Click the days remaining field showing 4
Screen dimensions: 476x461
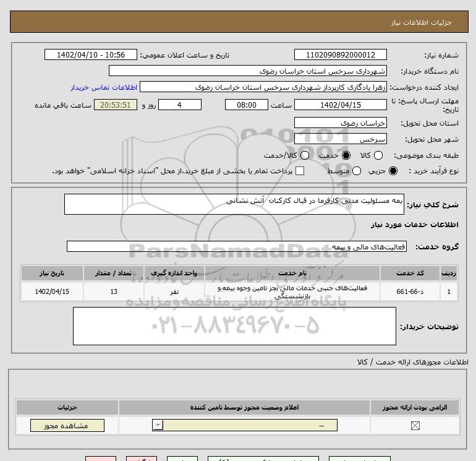click(180, 105)
